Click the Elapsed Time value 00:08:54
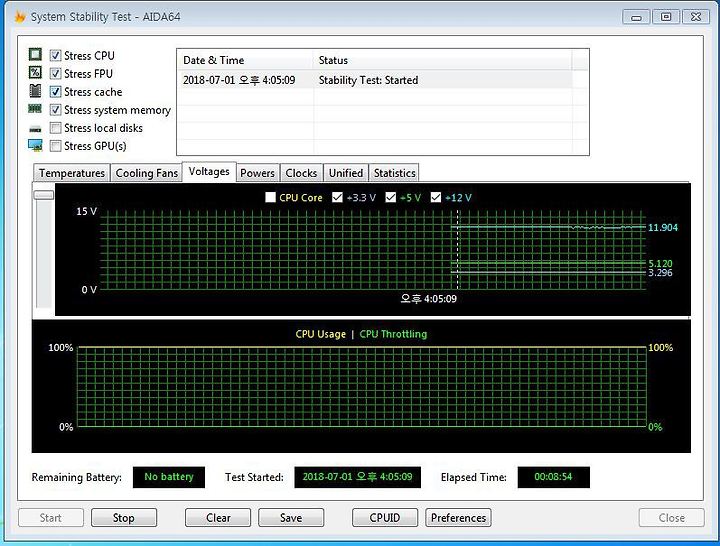 [x=553, y=477]
